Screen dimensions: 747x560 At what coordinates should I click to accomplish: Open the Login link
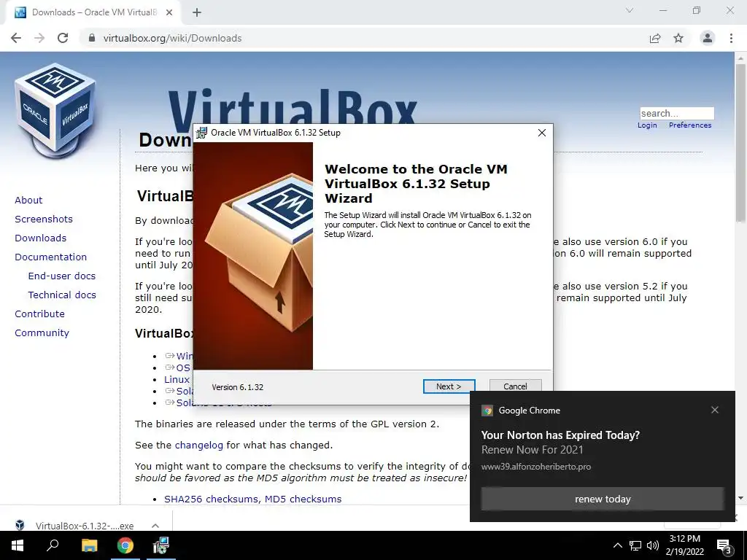pos(647,125)
